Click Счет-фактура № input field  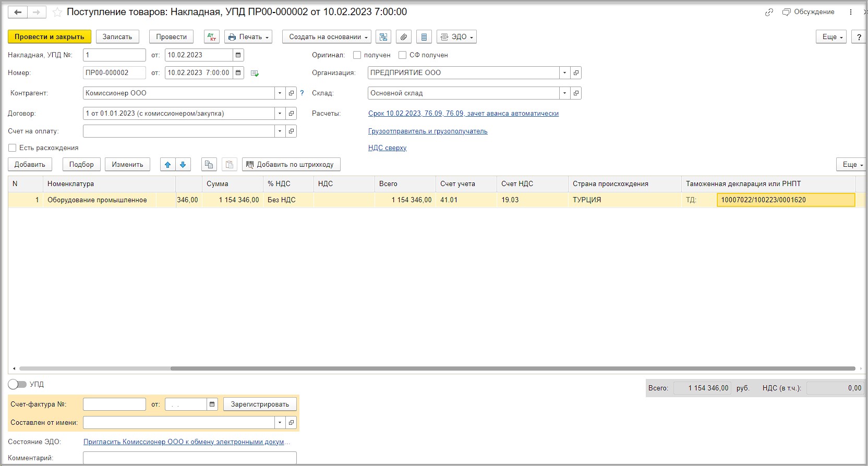(114, 404)
